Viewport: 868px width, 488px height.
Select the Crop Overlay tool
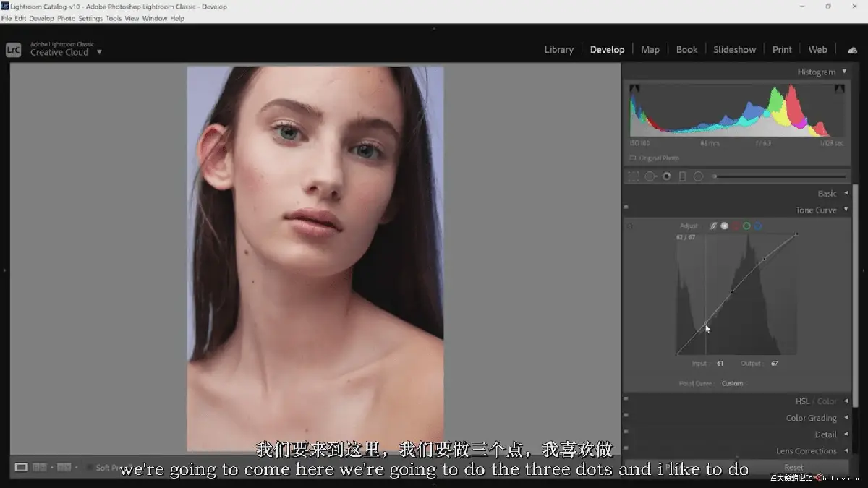coord(634,176)
